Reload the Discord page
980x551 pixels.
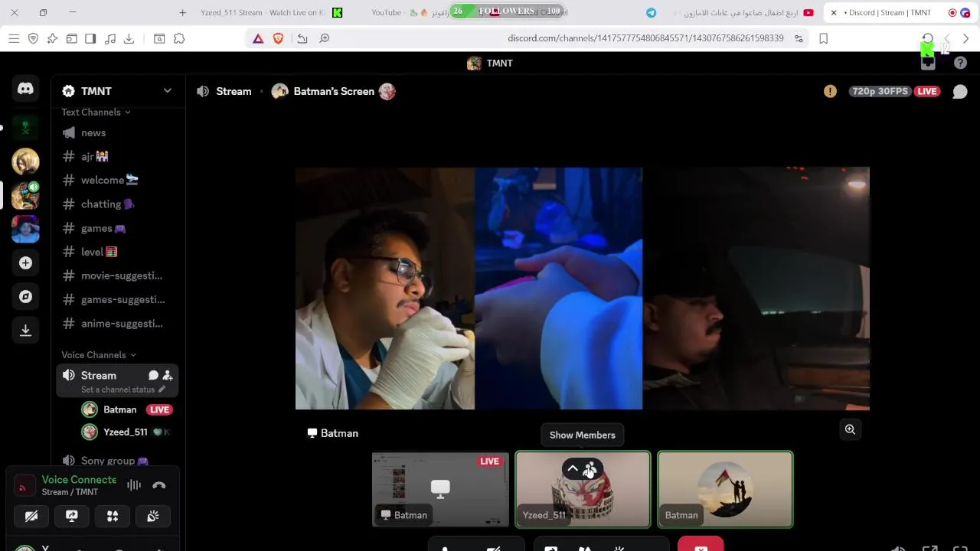(927, 38)
